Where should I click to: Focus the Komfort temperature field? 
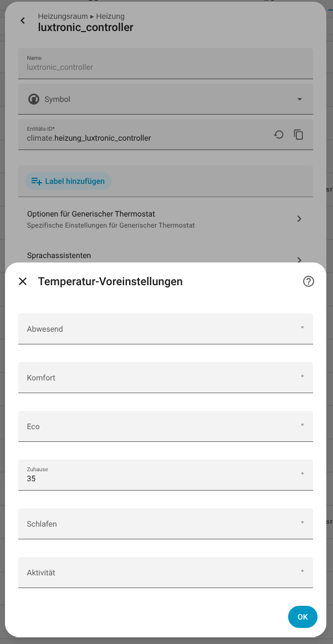166,378
